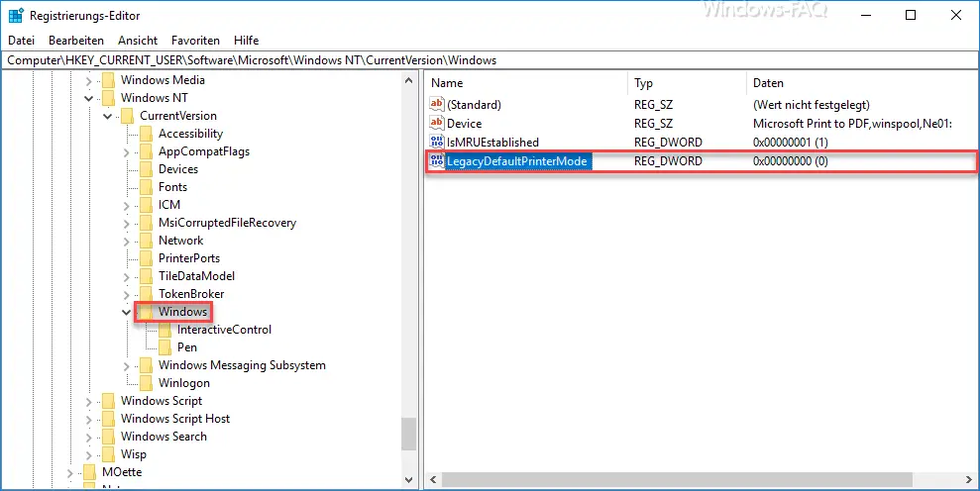Click the Pen folder icon
Image resolution: width=980 pixels, height=491 pixels.
coord(164,347)
